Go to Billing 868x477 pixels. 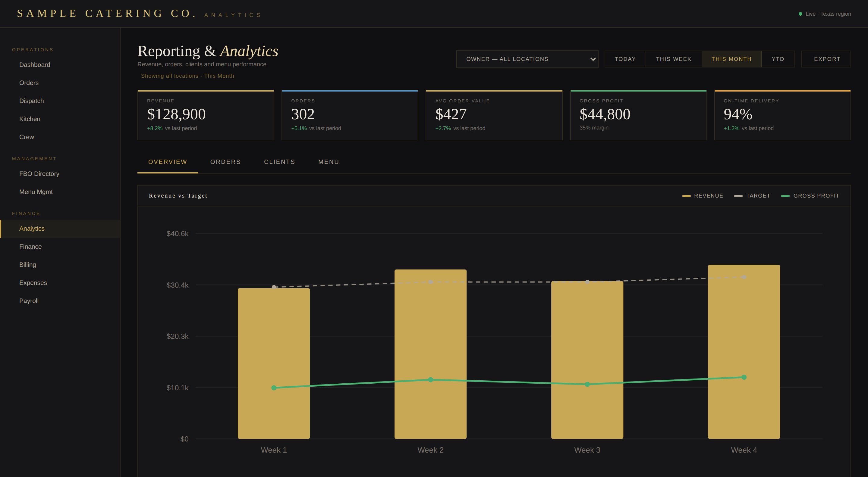click(60, 265)
